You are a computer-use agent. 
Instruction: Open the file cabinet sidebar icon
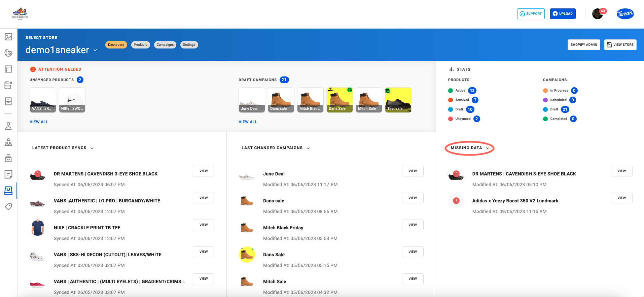[8, 101]
